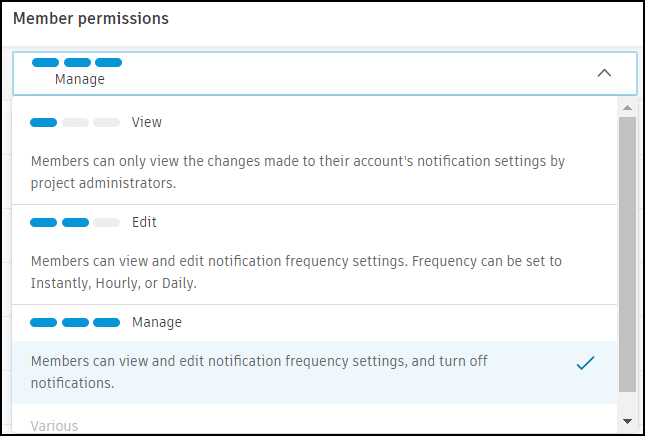The image size is (645, 436).
Task: Click the Member permissions heading
Action: (90, 19)
